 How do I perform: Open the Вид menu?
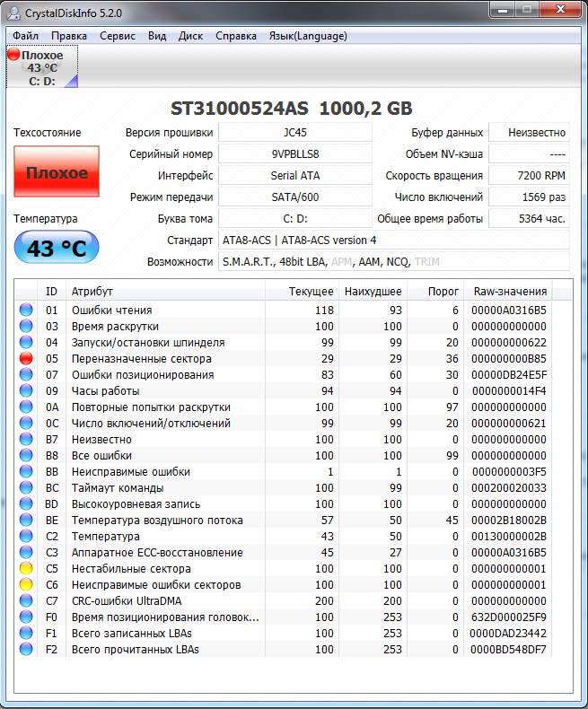(x=157, y=36)
